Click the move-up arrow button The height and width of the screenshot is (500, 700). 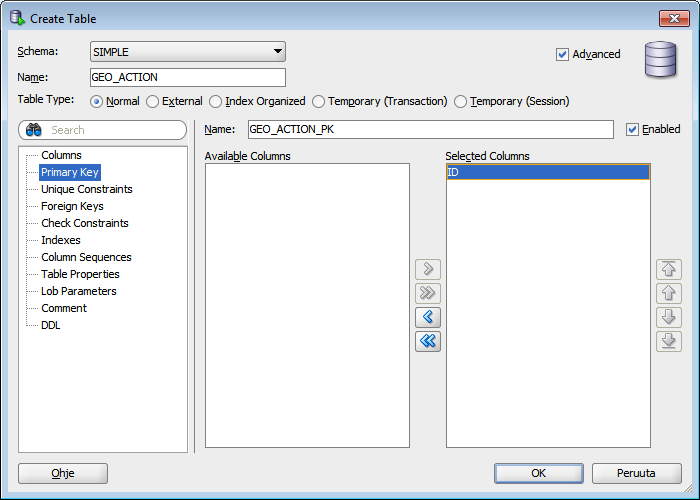(668, 293)
